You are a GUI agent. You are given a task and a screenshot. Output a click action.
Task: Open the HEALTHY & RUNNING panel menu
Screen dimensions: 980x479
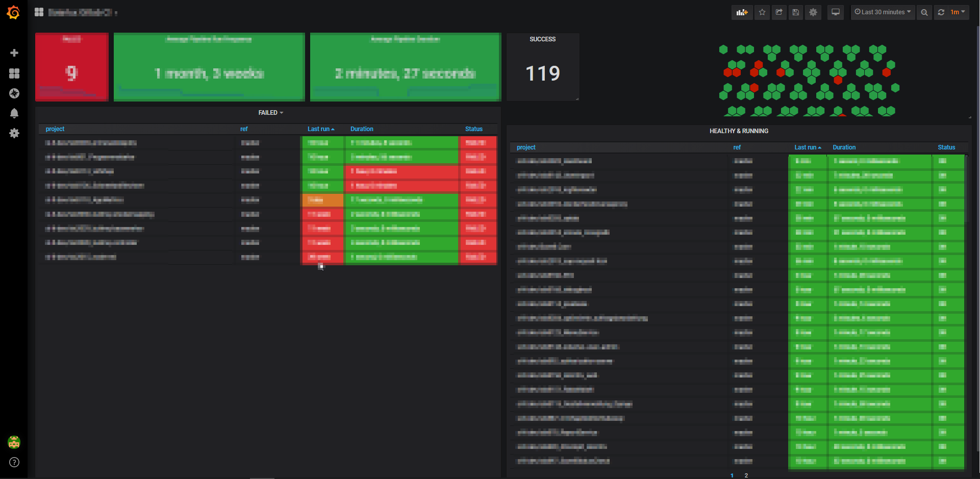click(739, 131)
